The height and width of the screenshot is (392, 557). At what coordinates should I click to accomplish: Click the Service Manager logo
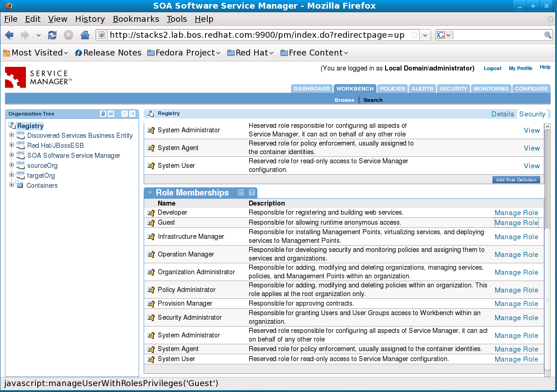(39, 77)
